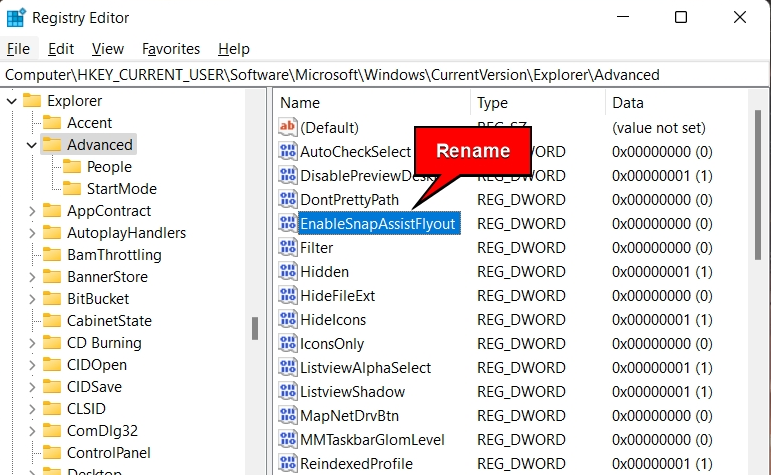This screenshot has height=475, width=771.
Task: Click the HideIcons DWORD icon
Action: (x=288, y=320)
